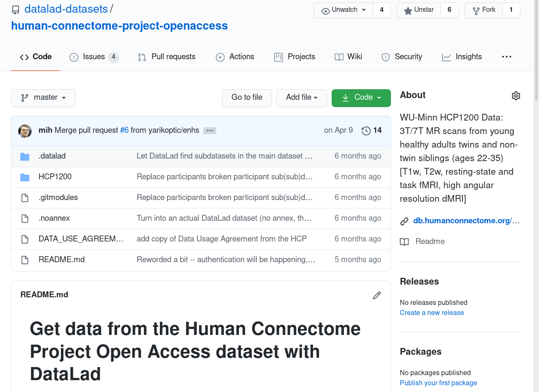Click mih's avatar thumbnail

click(25, 131)
